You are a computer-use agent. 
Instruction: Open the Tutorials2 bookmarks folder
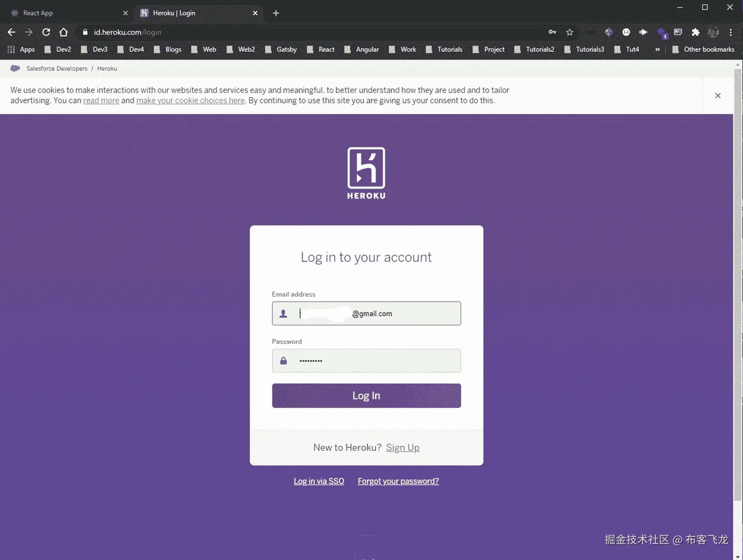534,49
